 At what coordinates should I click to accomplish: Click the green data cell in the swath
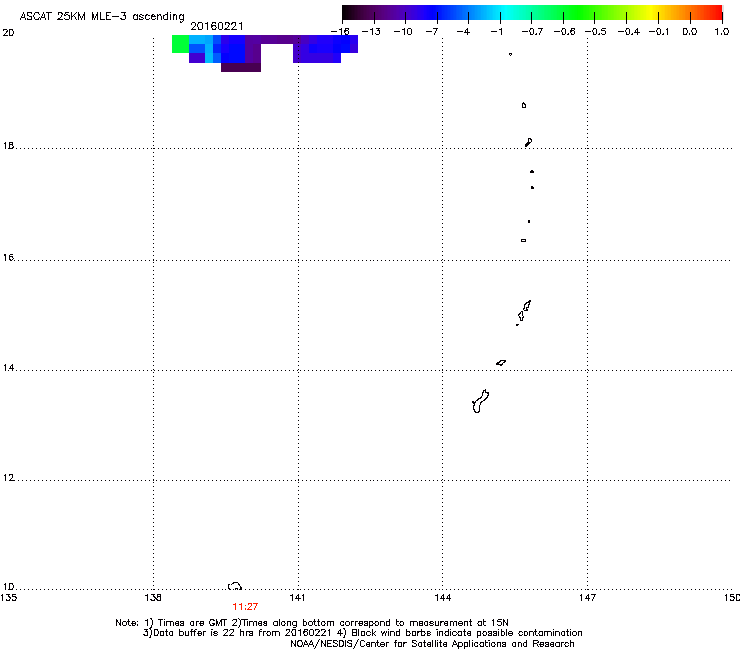coord(180,44)
